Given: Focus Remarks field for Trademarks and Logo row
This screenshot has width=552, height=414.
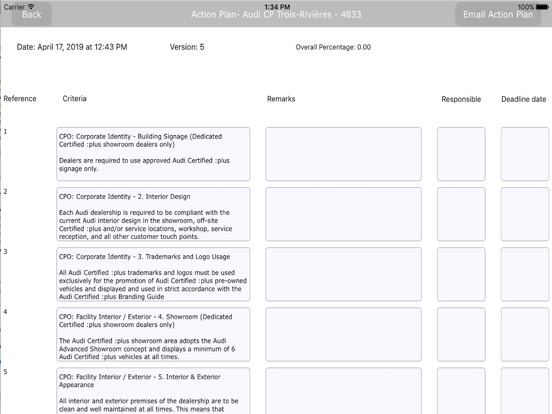Looking at the screenshot, I should tap(343, 274).
